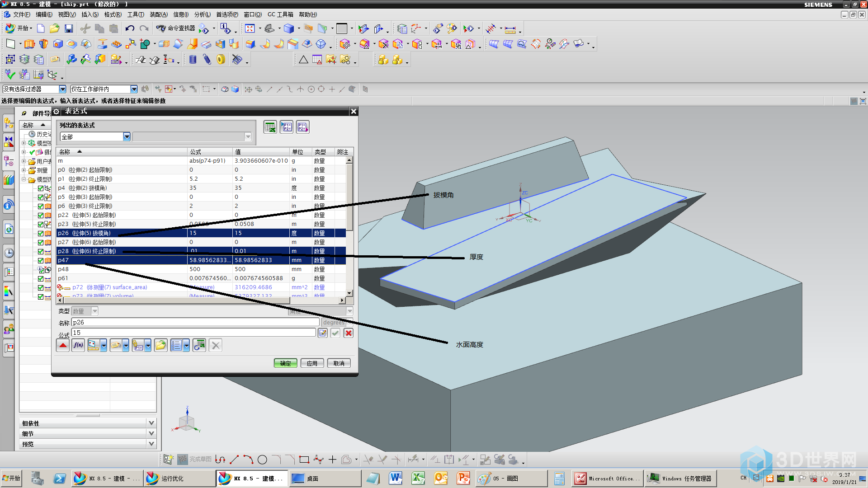Viewport: 868px width, 488px height.
Task: Click the red X reject-edit icon
Action: [349, 333]
